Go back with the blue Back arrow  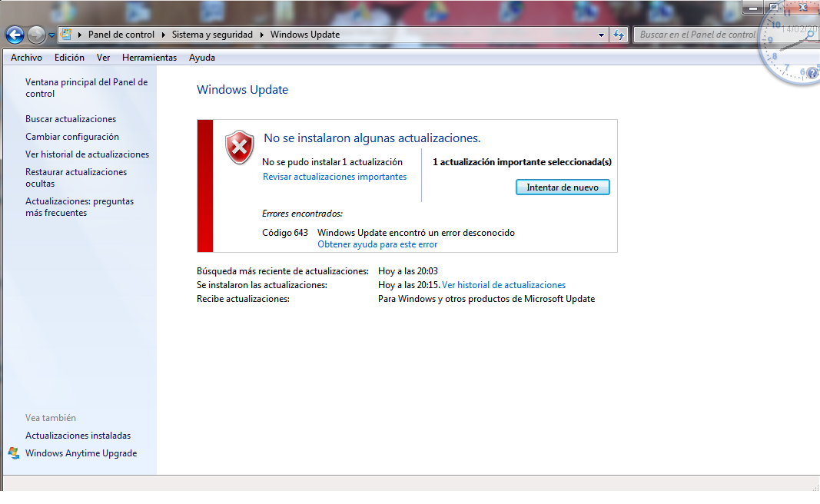pyautogui.click(x=15, y=35)
